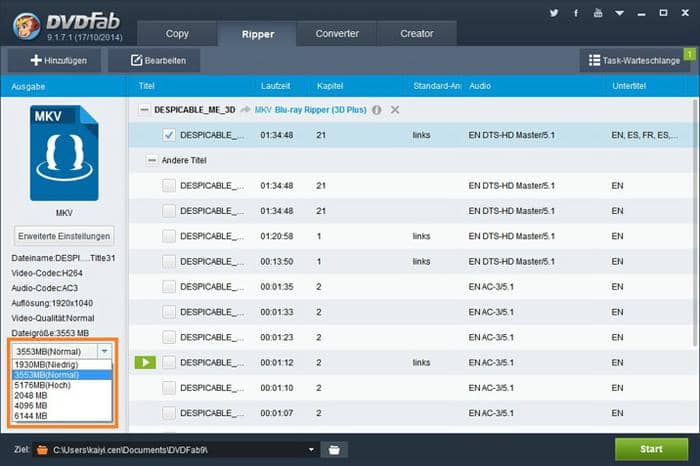
Task: Check the second 01:34:48 title under Andere Titel
Action: click(x=168, y=211)
